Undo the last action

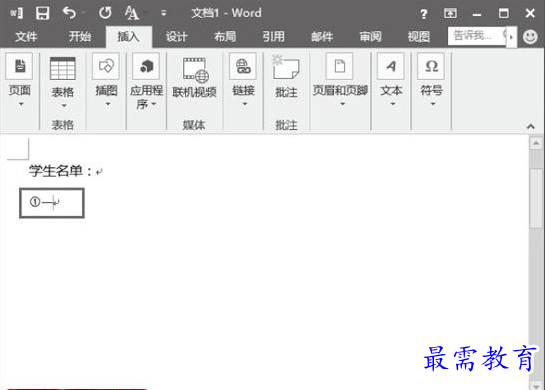[x=69, y=13]
